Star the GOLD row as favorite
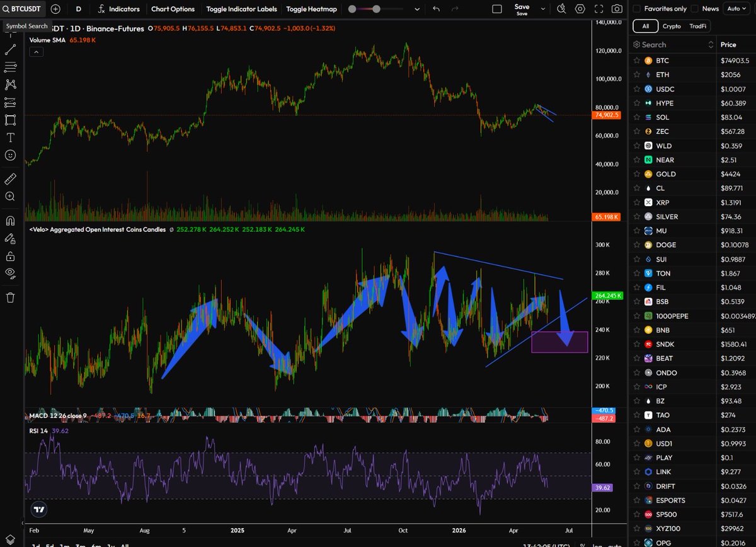 (637, 174)
